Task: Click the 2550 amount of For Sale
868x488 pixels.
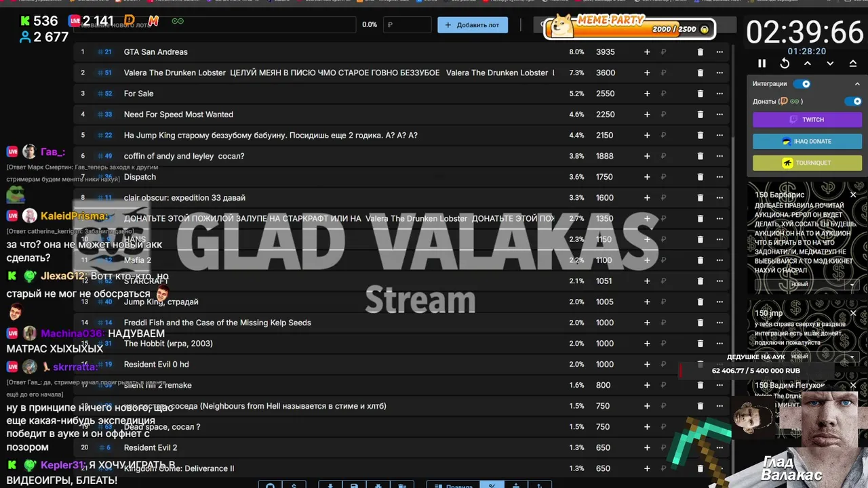Action: [606, 94]
